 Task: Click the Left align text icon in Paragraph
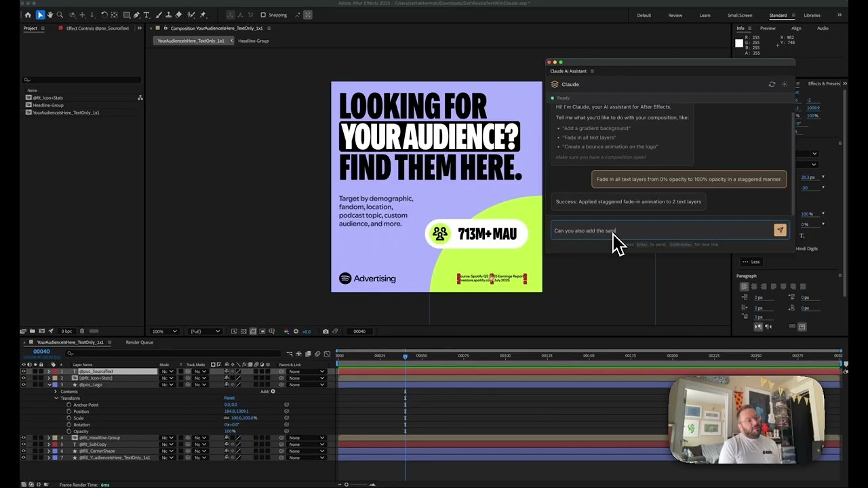click(x=744, y=287)
